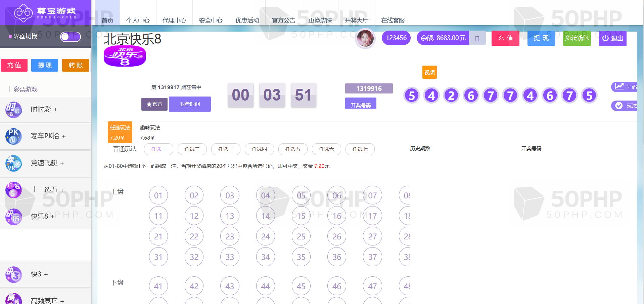Click the 尊宝游戏 logo icon

point(23,13)
